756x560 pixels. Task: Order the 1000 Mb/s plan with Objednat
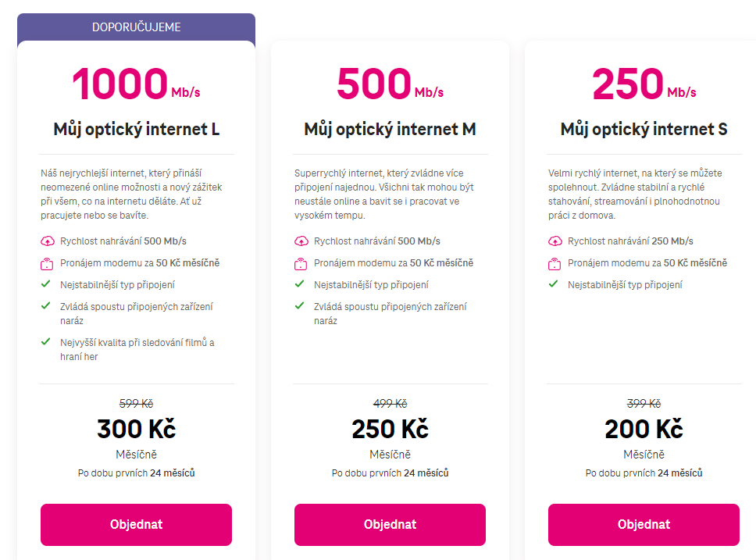136,525
